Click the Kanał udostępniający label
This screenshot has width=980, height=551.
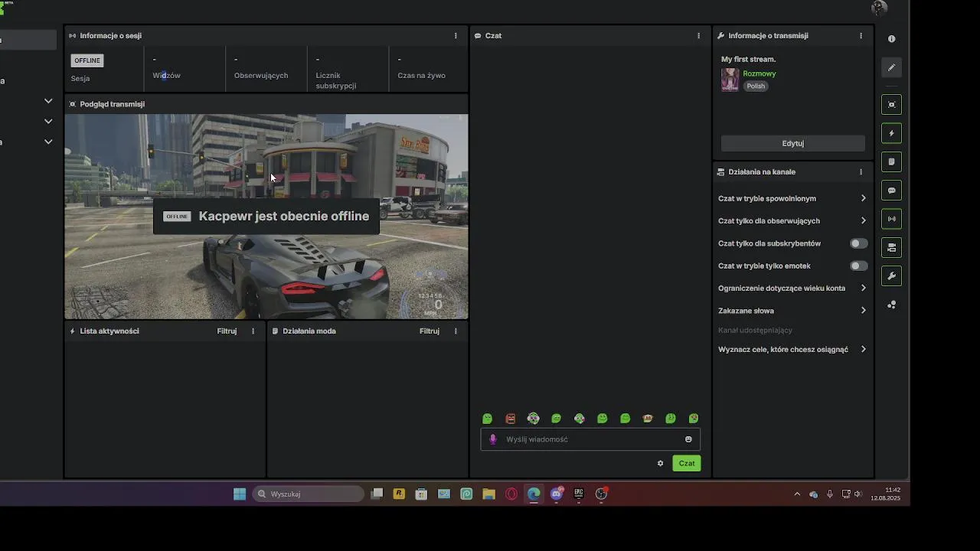(x=755, y=330)
